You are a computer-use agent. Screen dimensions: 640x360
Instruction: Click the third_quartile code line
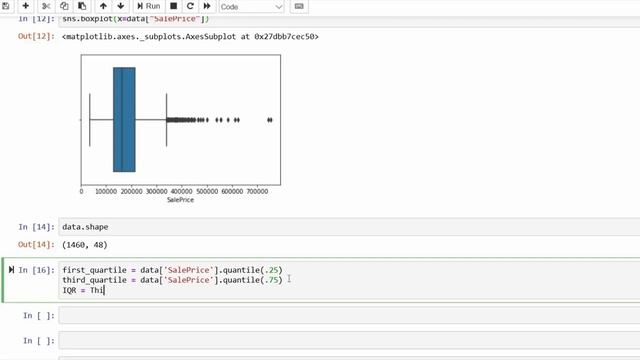click(x=172, y=280)
